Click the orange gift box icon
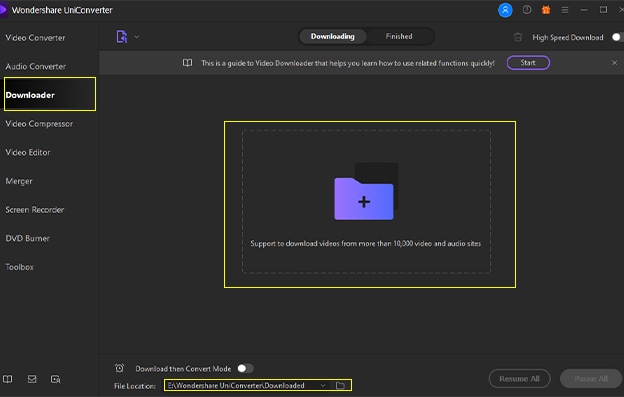The height and width of the screenshot is (397, 624). click(546, 10)
